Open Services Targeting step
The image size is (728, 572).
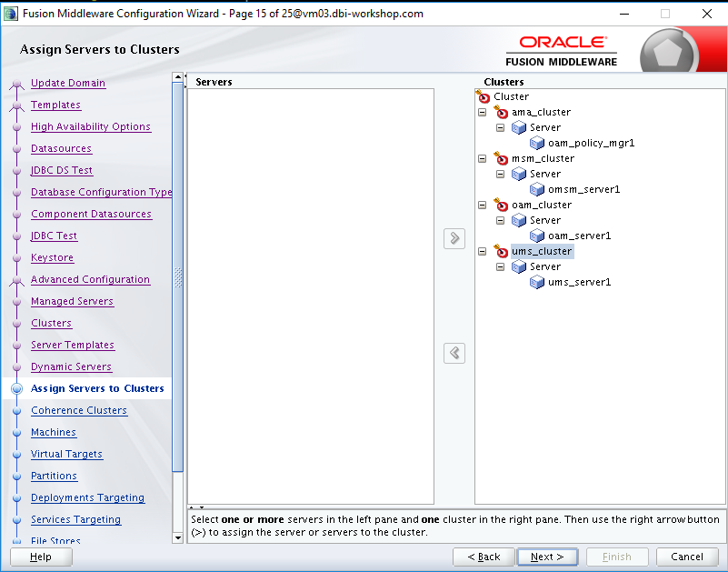(x=75, y=520)
